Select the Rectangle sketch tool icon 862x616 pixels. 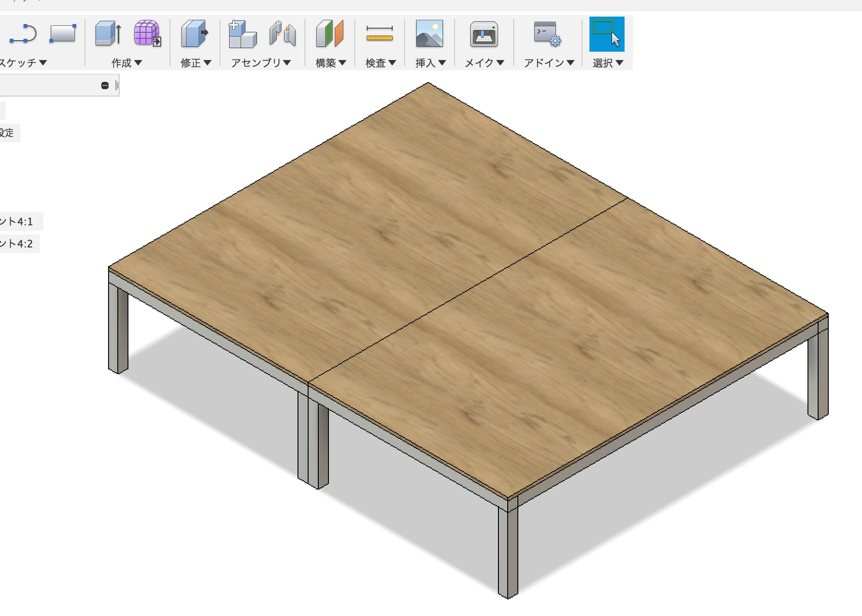pyautogui.click(x=62, y=34)
